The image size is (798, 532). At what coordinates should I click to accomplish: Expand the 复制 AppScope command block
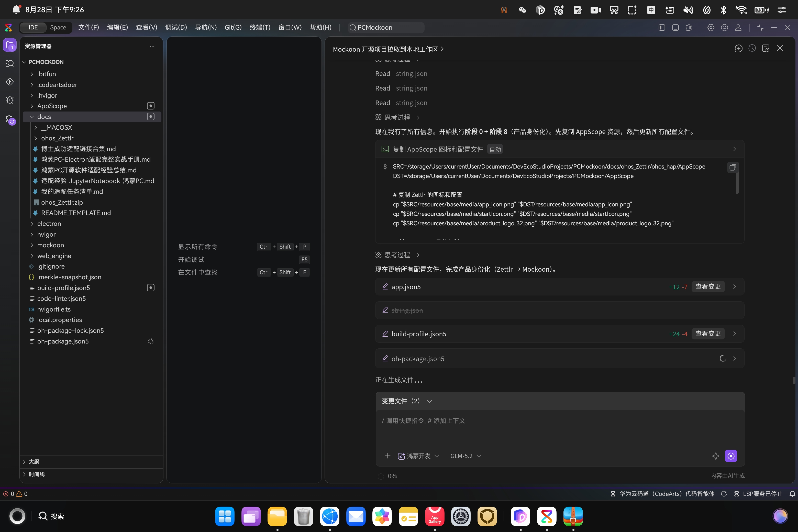[734, 149]
